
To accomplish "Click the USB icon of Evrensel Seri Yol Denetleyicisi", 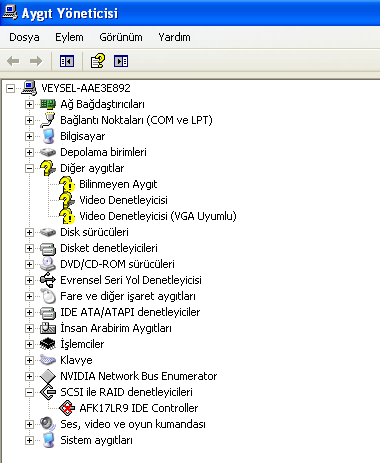I will [48, 280].
